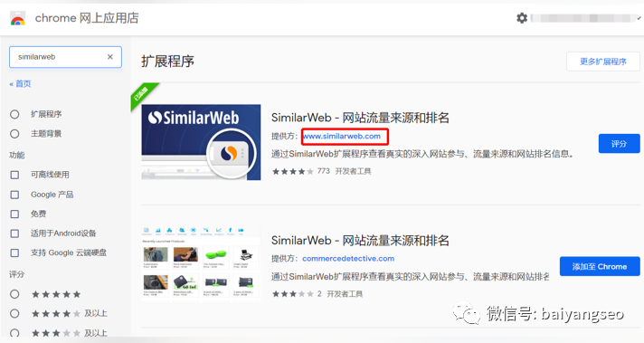This screenshot has height=343, width=644.
Task: Open account dropdown arrow at top right
Action: (x=639, y=18)
